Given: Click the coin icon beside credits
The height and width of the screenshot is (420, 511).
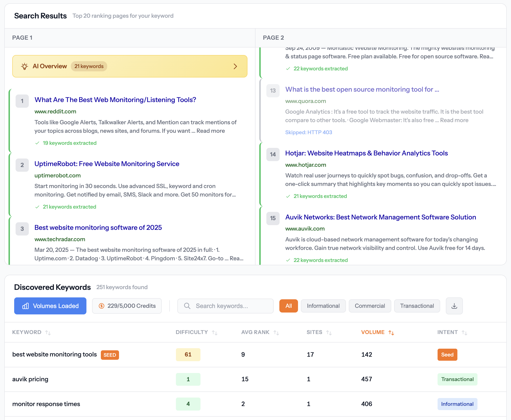Looking at the screenshot, I should [102, 306].
